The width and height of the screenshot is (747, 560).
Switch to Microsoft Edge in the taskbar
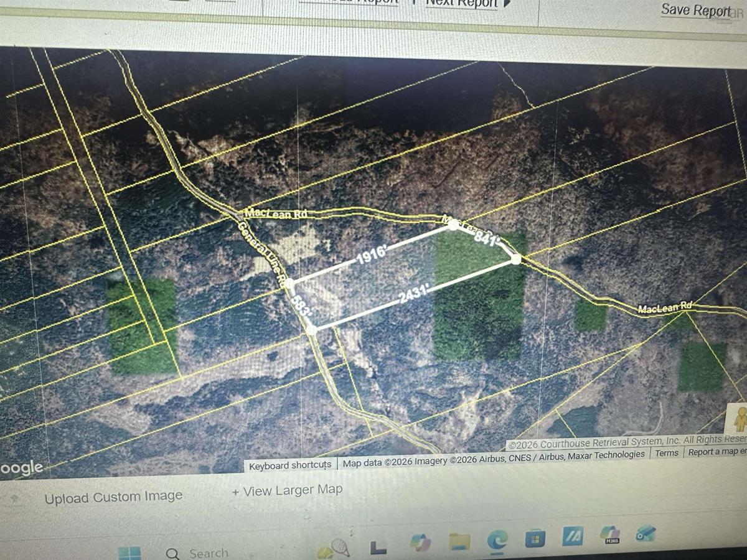[x=497, y=539]
